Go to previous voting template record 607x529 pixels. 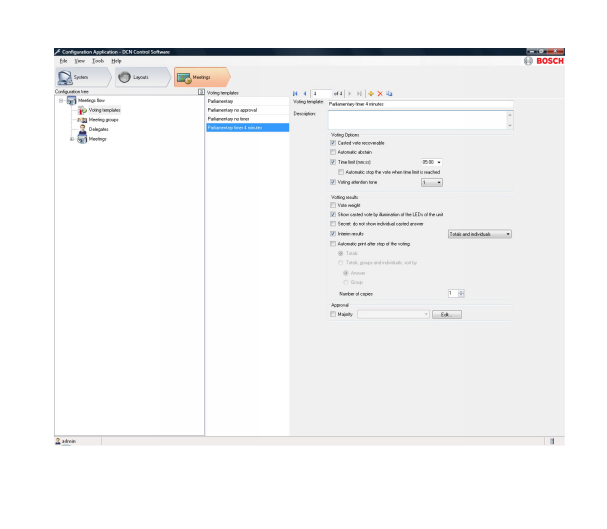click(x=304, y=93)
